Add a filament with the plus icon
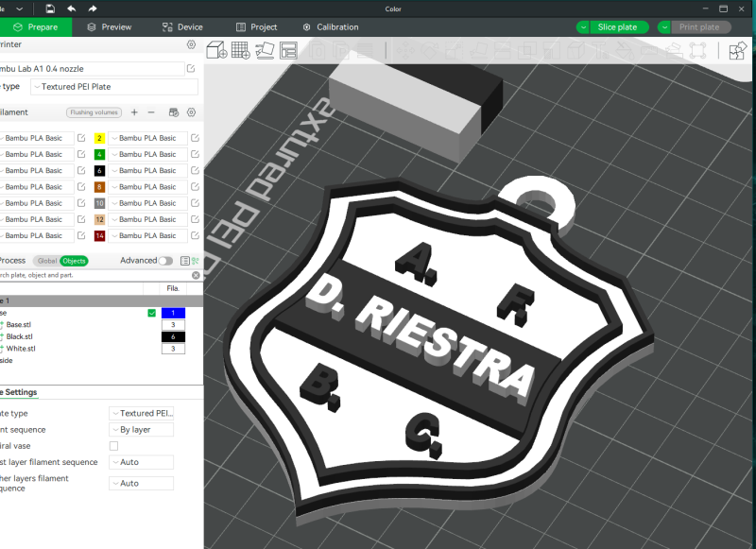756x549 pixels. coord(134,112)
